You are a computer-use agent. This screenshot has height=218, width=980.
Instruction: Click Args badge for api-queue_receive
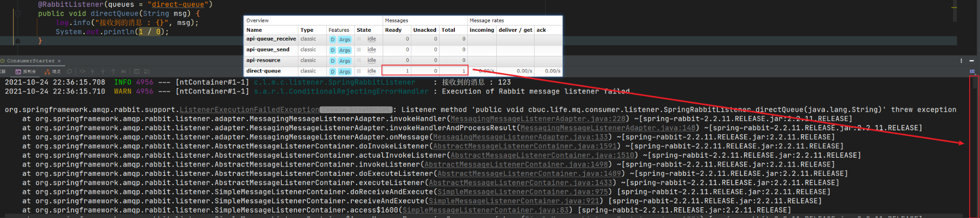(345, 40)
